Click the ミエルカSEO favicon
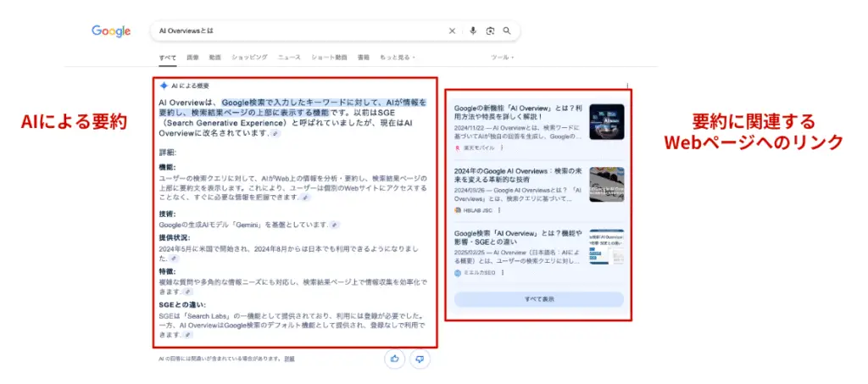 pos(457,273)
